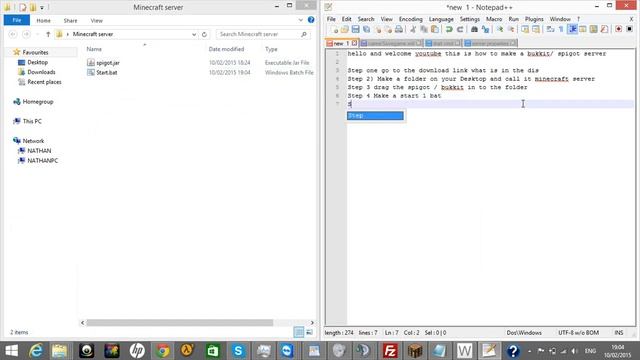
Task: Click the blue File button in Explorer
Action: coord(17,20)
